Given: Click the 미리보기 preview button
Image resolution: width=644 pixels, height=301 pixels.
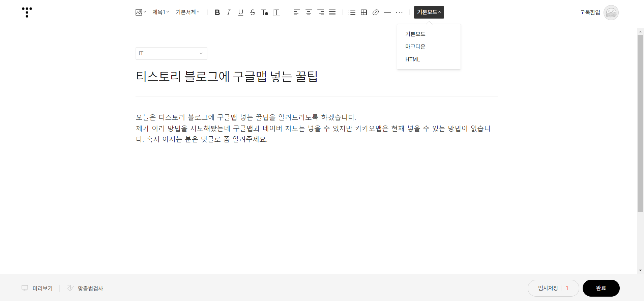Looking at the screenshot, I should click(x=37, y=288).
